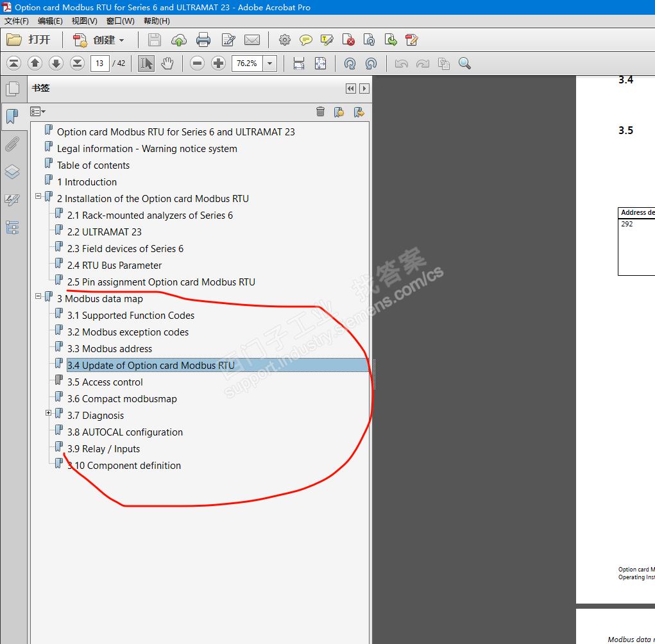Open the zoom level dropdown arrow
This screenshot has width=655, height=644.
[270, 64]
